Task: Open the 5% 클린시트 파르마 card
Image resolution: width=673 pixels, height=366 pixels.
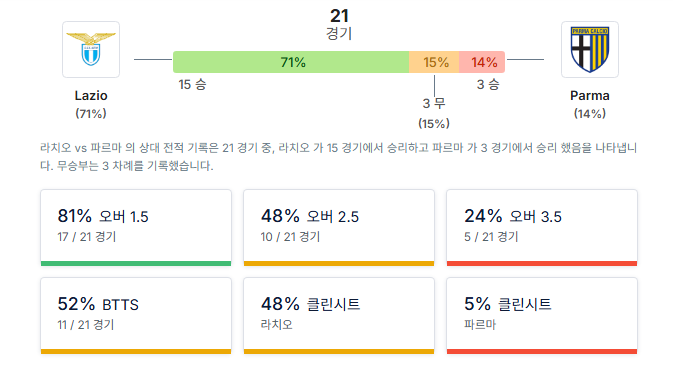Action: [x=542, y=316]
